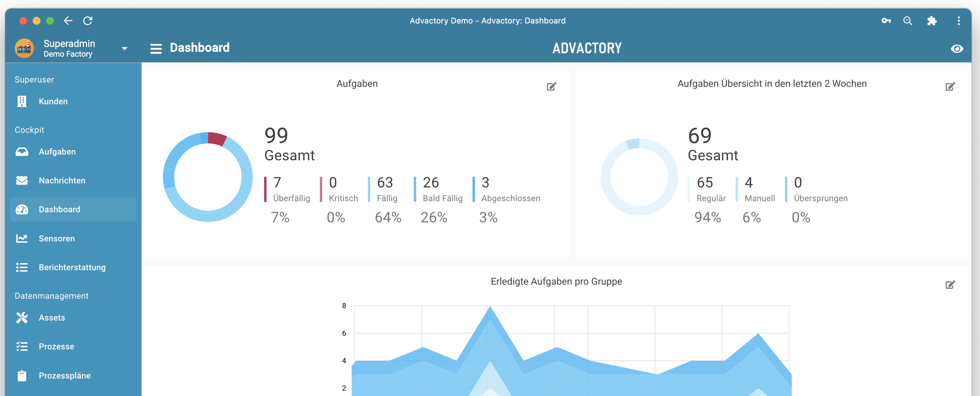
Task: Click the Datenmanagement section label
Action: [x=51, y=296]
